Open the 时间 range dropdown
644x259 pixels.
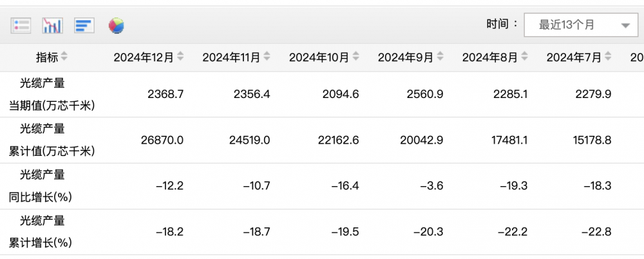(576, 25)
